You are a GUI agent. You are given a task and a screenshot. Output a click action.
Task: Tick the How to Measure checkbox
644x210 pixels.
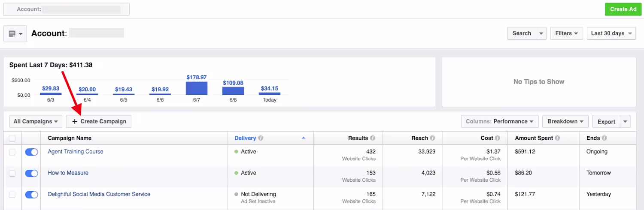(12, 173)
